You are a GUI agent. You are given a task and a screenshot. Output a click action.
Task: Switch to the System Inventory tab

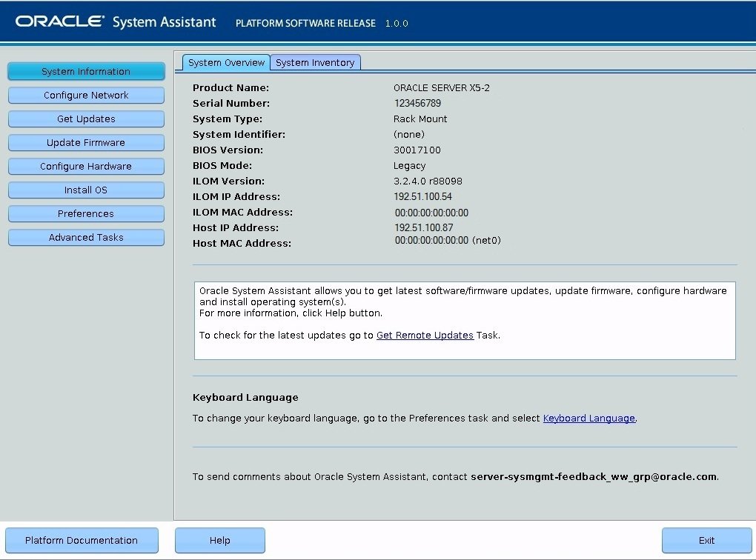click(x=315, y=62)
